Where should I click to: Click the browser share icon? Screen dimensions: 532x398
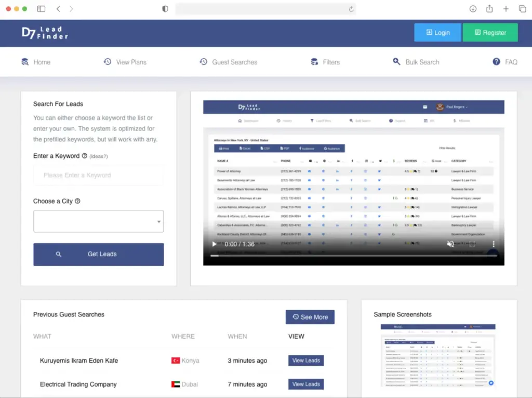pos(489,9)
